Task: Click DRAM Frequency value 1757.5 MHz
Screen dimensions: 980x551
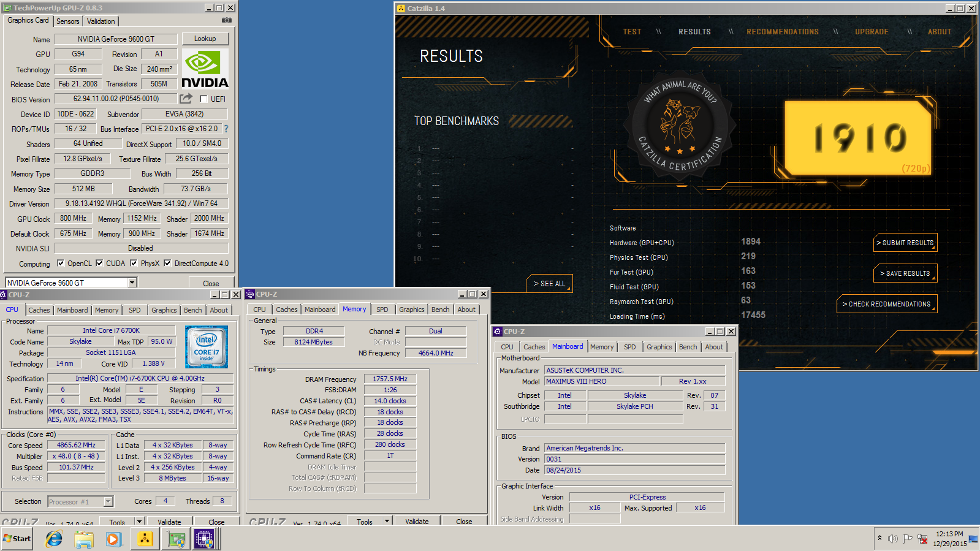Action: [390, 379]
